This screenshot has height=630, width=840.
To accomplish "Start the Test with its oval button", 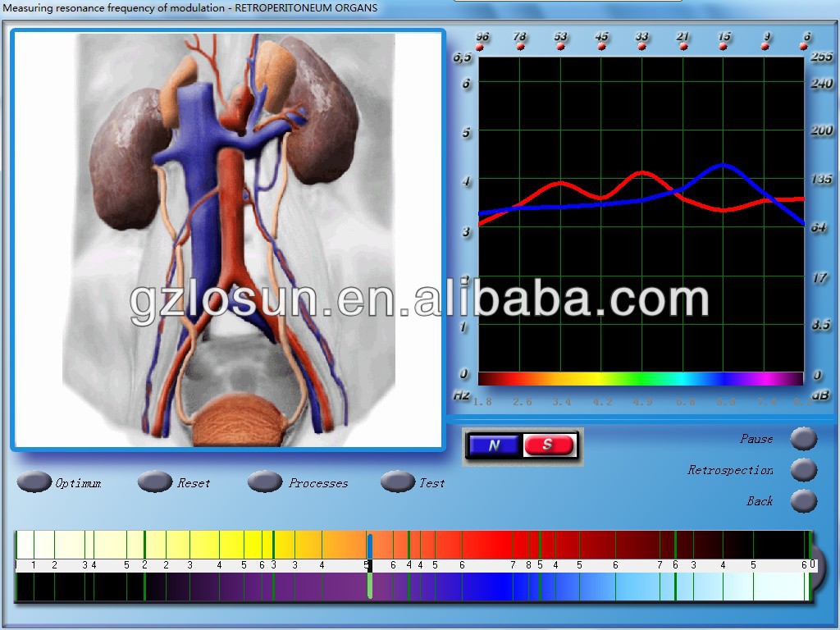I will (x=398, y=482).
